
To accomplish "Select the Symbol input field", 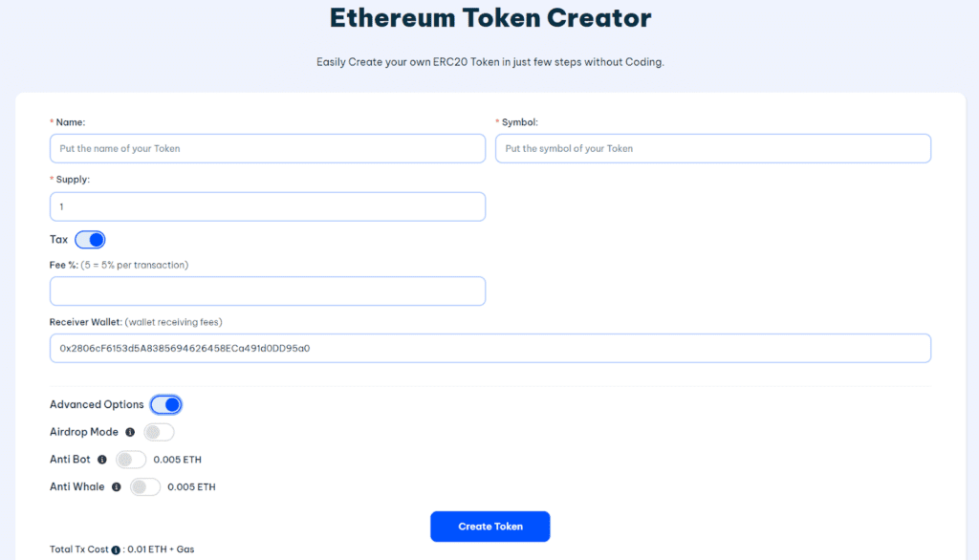I will coord(712,148).
